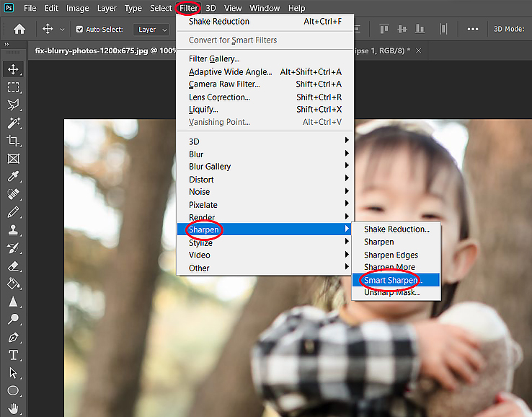Select the Ellipse shape tool
The width and height of the screenshot is (532, 417).
13,390
